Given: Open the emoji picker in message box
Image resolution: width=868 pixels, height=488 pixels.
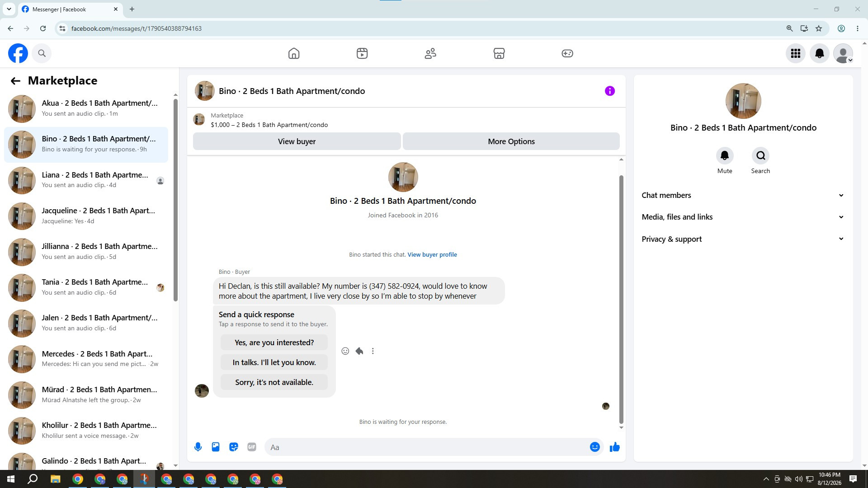Looking at the screenshot, I should coord(595,447).
